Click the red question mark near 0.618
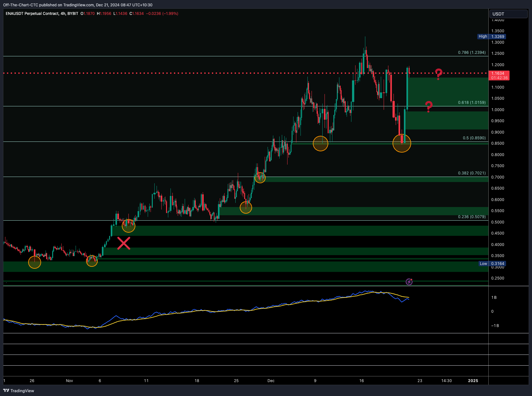This screenshot has width=532, height=396. coord(429,107)
